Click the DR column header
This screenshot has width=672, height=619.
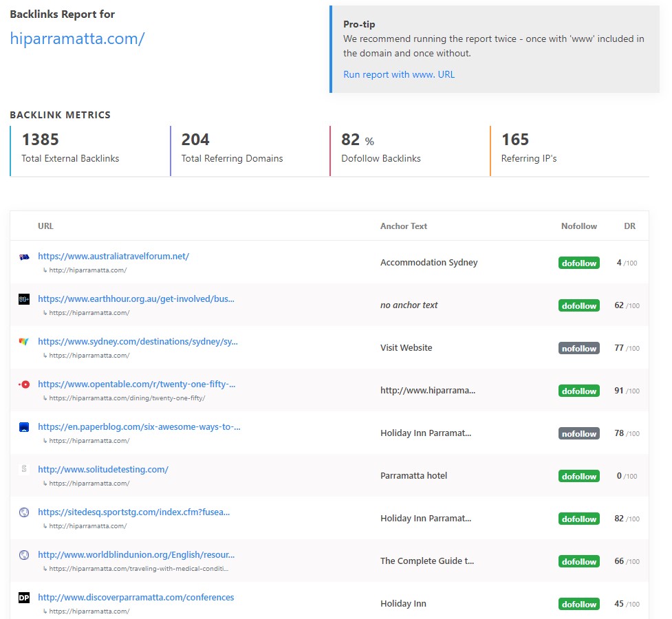click(x=629, y=226)
